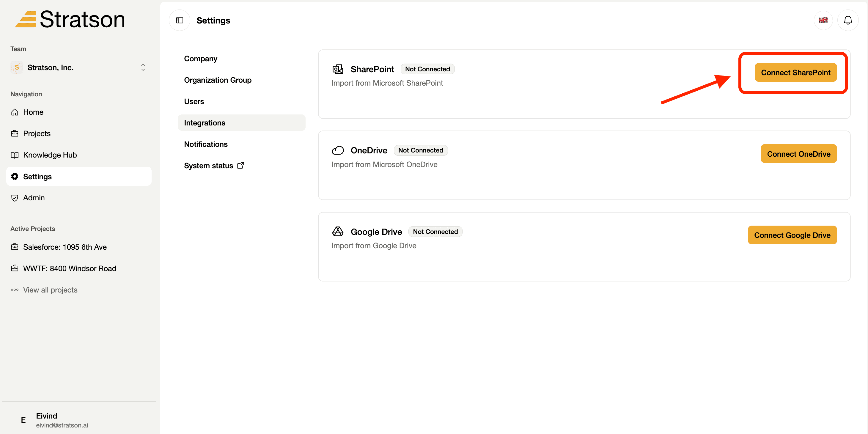The width and height of the screenshot is (868, 434).
Task: Click the Google Drive triangle icon
Action: tap(338, 232)
